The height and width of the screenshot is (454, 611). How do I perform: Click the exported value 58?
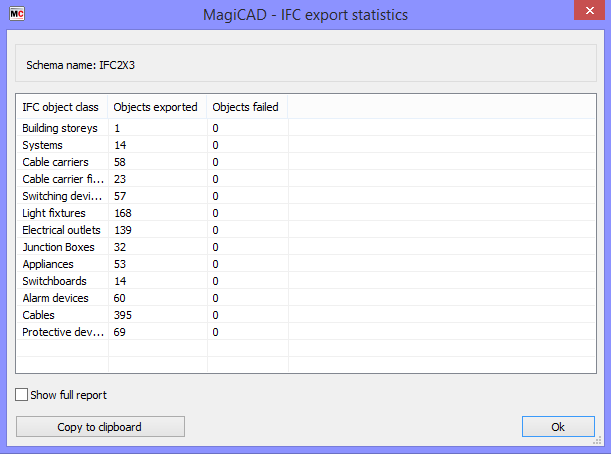pos(120,162)
